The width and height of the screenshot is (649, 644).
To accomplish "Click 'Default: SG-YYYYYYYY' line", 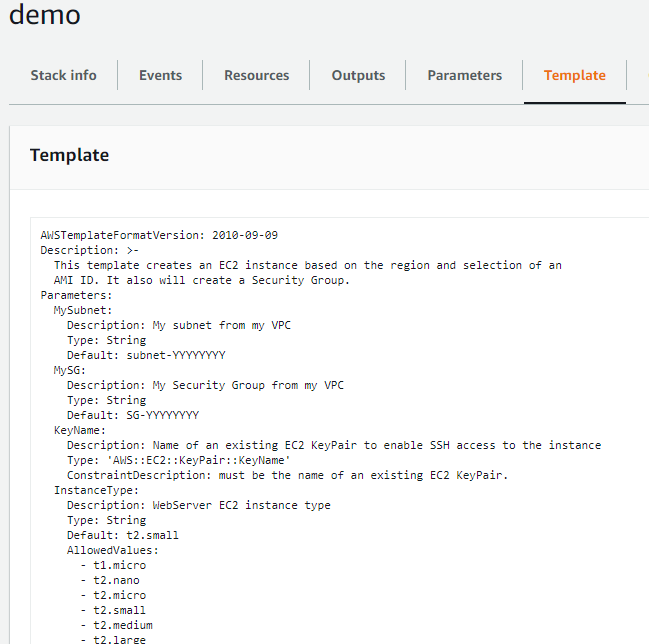I will [x=133, y=415].
